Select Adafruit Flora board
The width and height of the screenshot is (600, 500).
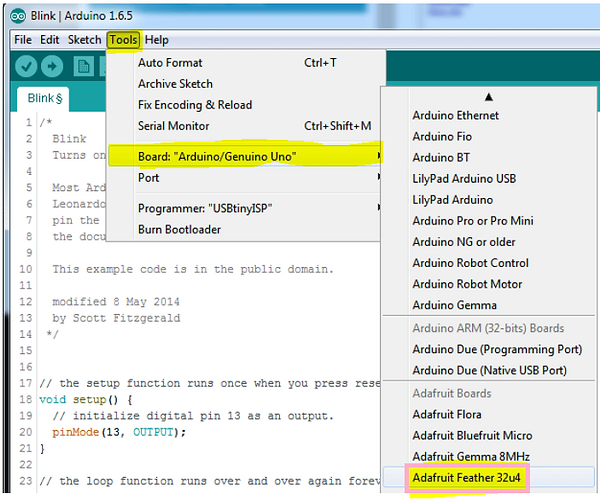point(489,414)
